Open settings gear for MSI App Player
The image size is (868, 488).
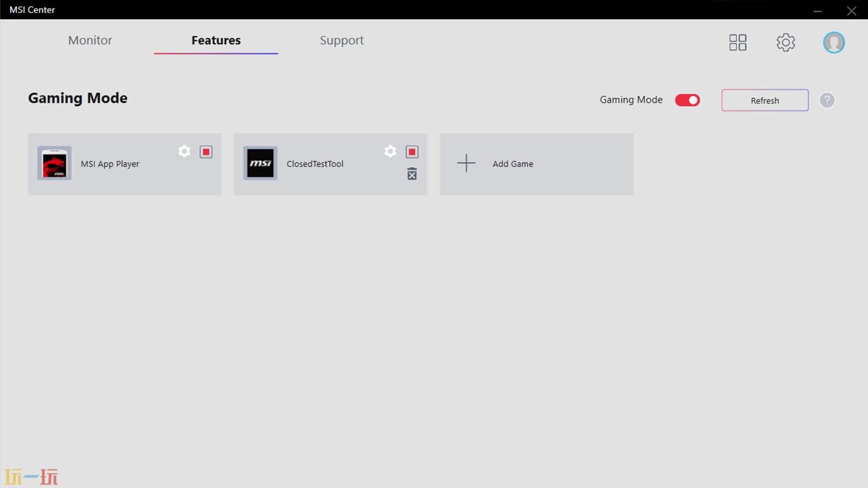click(x=184, y=152)
